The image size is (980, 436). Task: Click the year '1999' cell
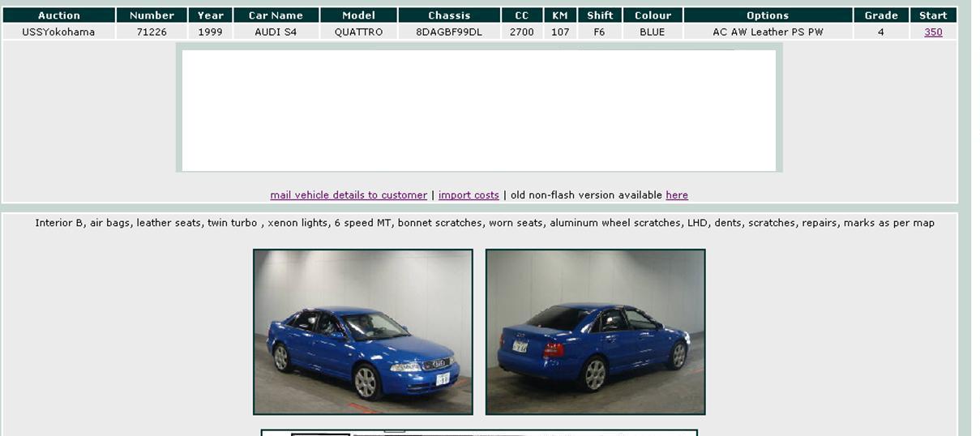tap(211, 32)
